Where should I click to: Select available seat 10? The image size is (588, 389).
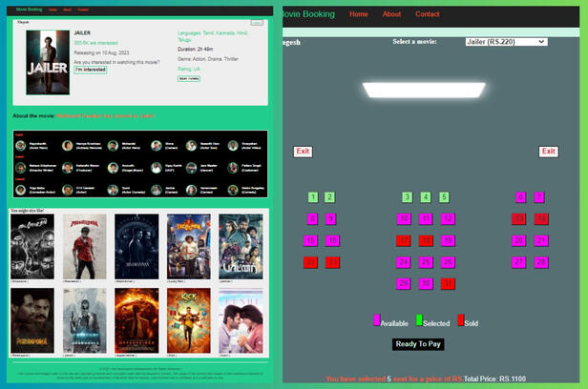pos(404,218)
